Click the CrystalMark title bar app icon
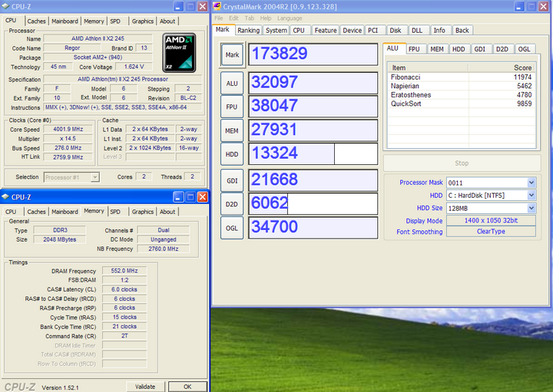Viewport: 553px width, 392px height. (217, 6)
